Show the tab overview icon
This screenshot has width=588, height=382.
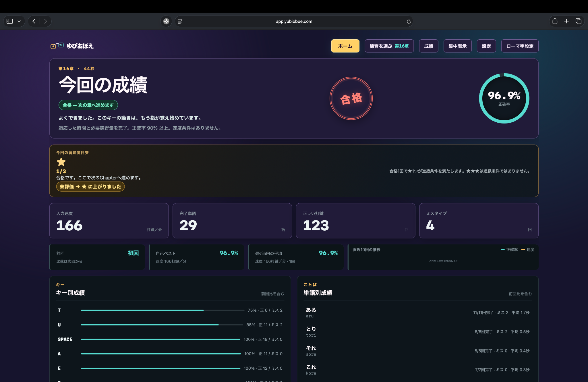pos(579,21)
